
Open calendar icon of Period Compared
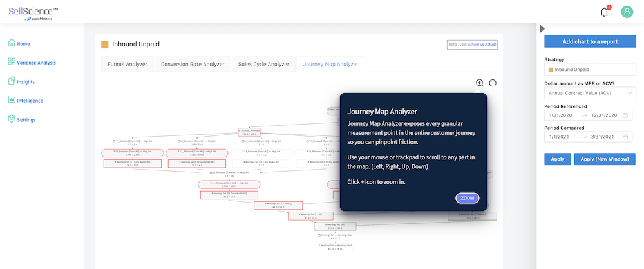(x=625, y=137)
